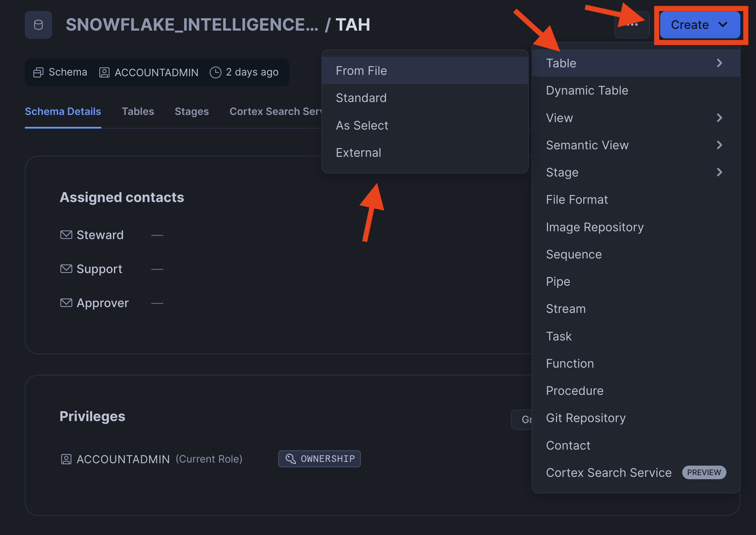Open the Create dropdown button
This screenshot has height=535, width=756.
click(x=700, y=25)
